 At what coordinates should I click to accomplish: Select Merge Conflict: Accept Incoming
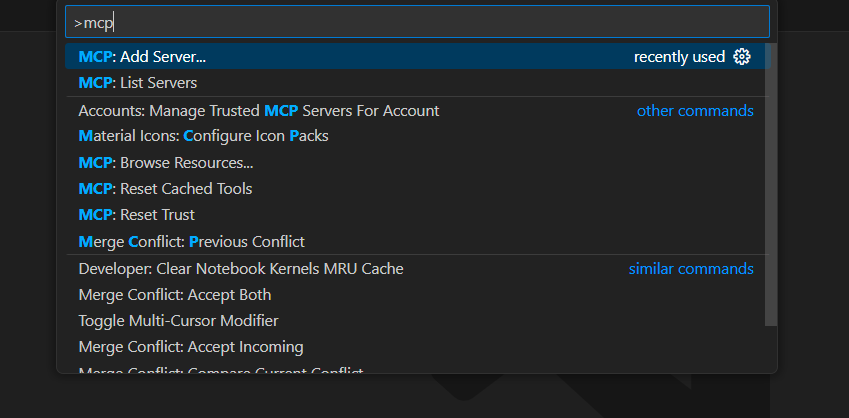click(190, 347)
